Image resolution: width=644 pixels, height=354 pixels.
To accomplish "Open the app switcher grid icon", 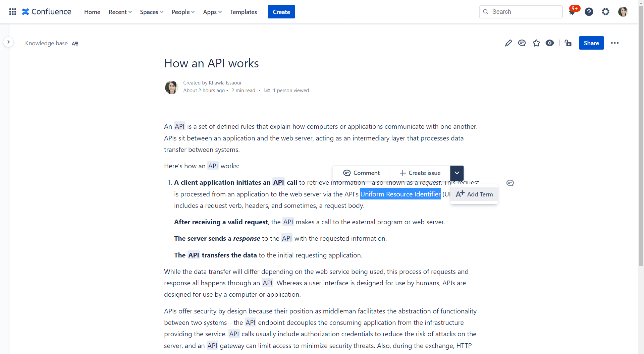I will pos(13,12).
